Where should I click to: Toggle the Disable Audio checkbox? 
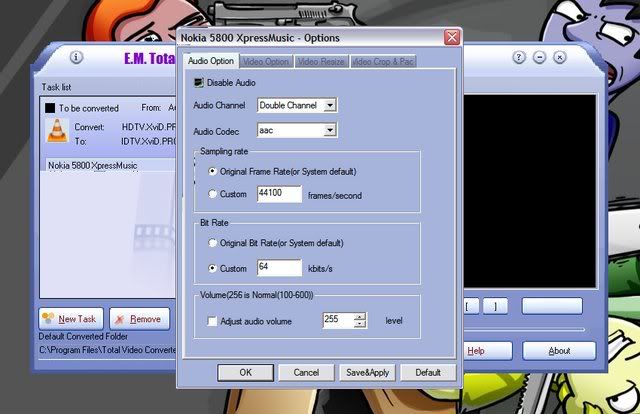coord(198,83)
